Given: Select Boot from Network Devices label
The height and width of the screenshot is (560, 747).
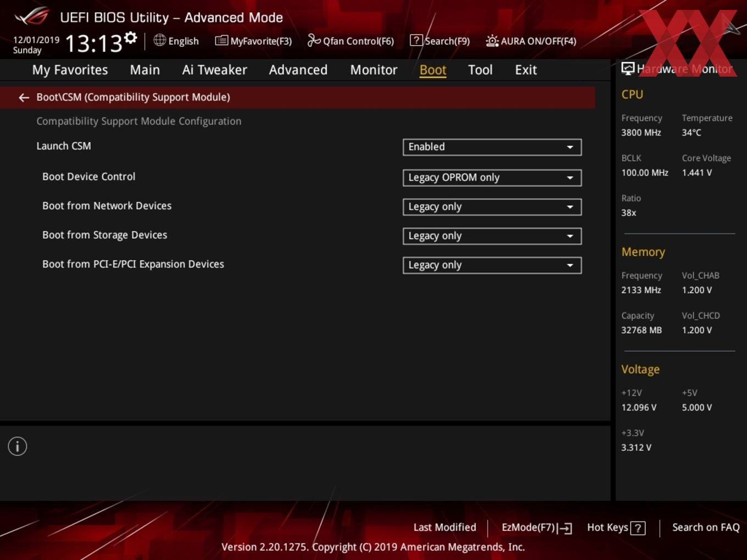Looking at the screenshot, I should (107, 206).
